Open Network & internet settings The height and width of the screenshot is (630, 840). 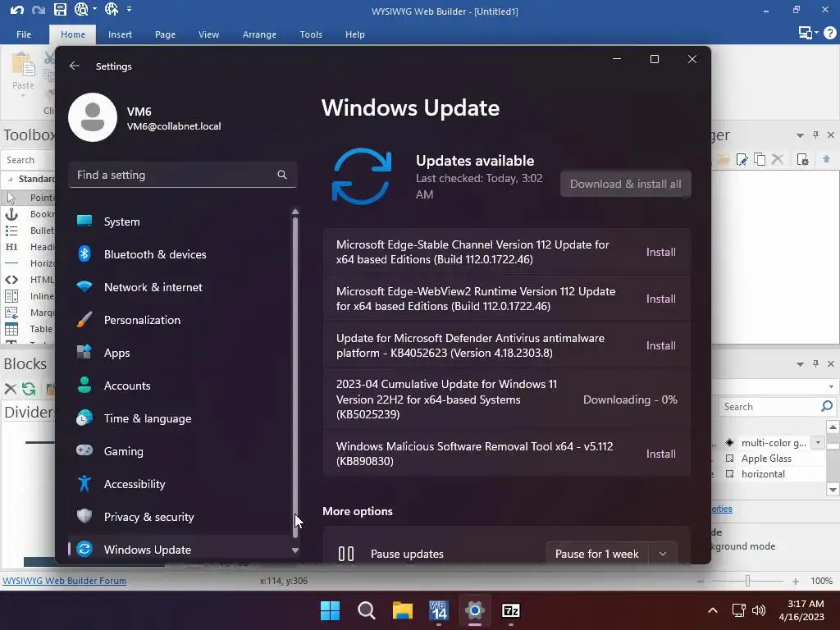click(180, 287)
